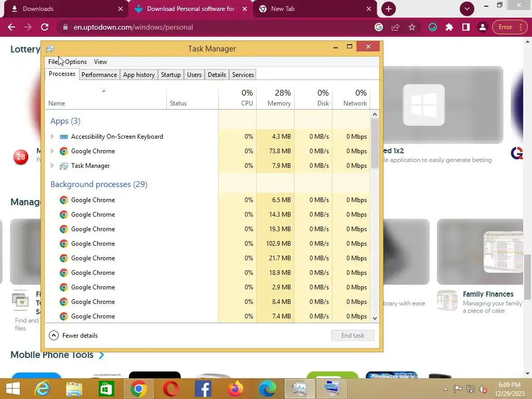Open the View menu in Task Manager

100,62
